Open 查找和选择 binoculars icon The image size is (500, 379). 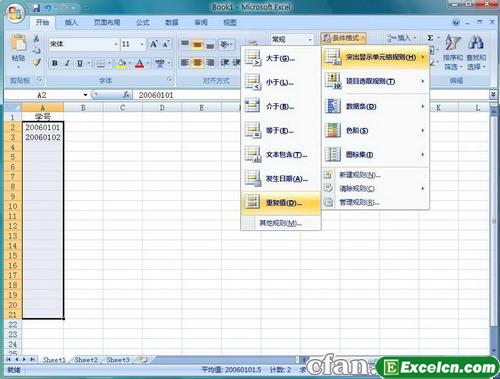pos(476,52)
